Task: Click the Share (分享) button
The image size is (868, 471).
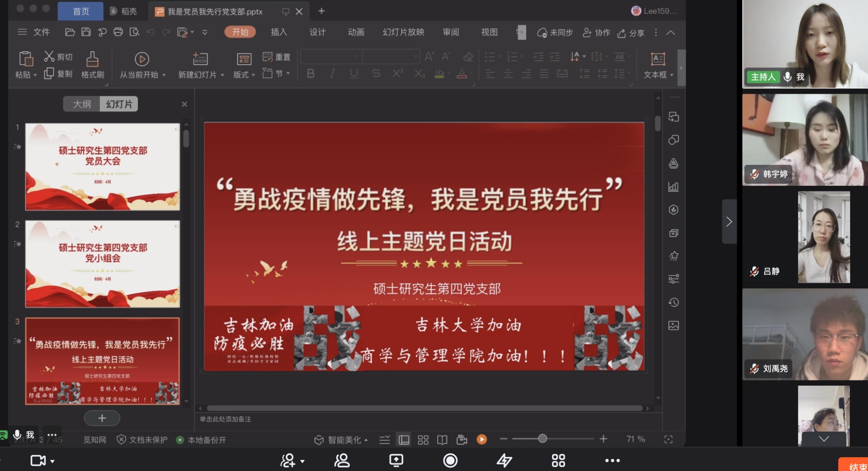Action: pos(631,33)
